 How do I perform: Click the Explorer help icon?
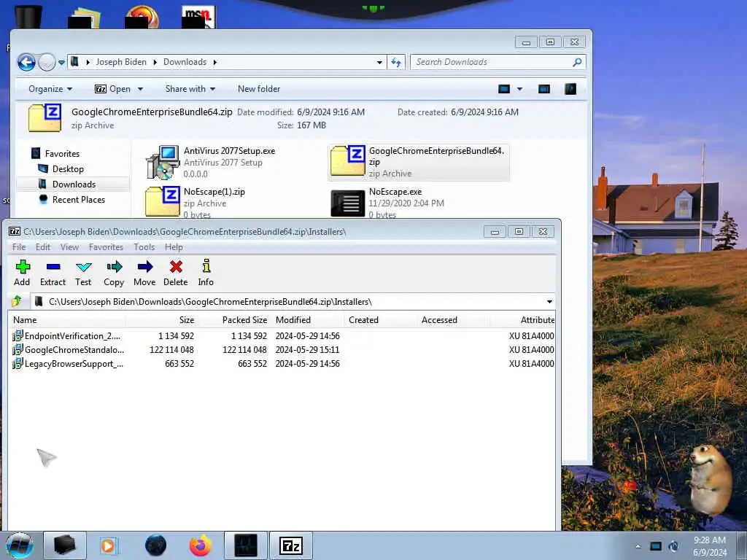[570, 89]
